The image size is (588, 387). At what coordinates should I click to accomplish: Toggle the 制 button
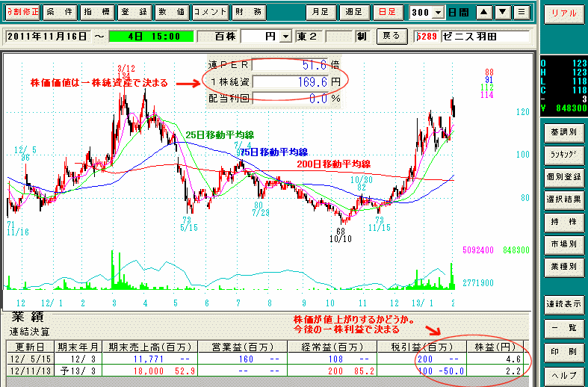362,37
